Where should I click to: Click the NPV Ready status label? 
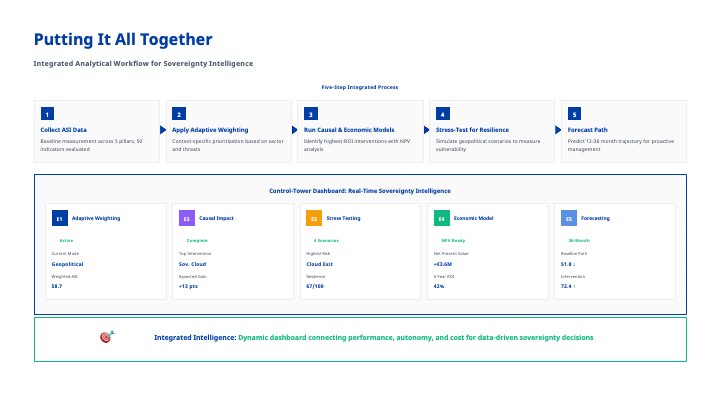coord(453,241)
